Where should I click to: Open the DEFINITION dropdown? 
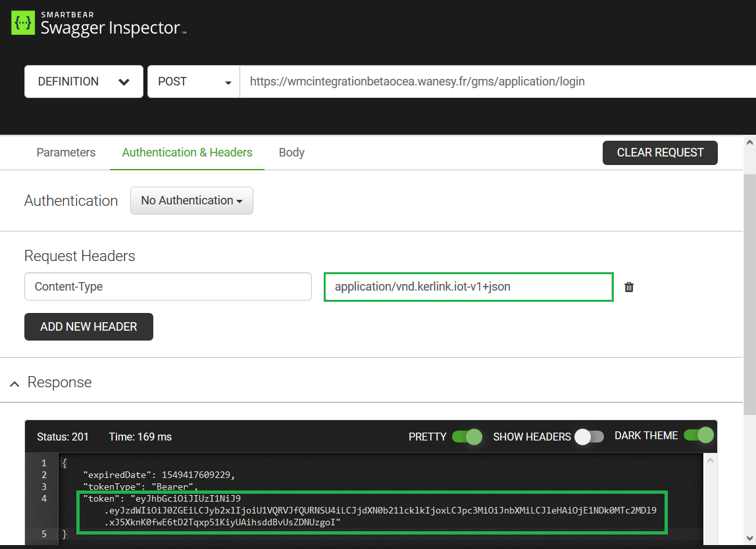84,82
